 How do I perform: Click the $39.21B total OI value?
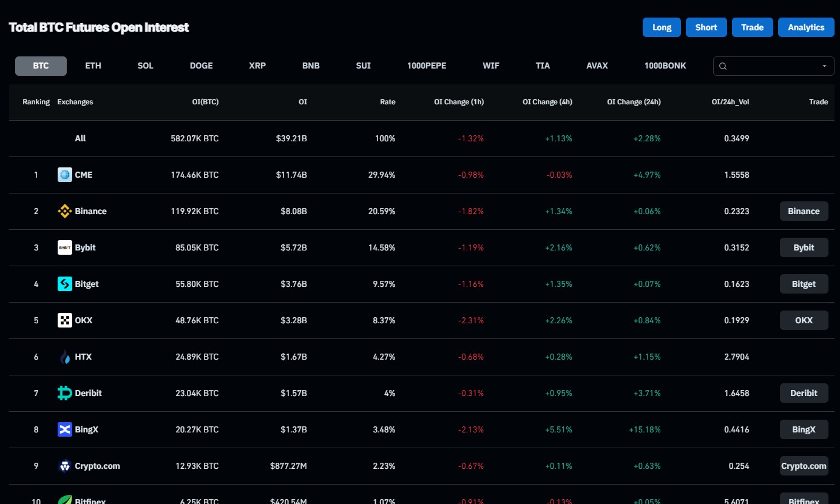291,138
